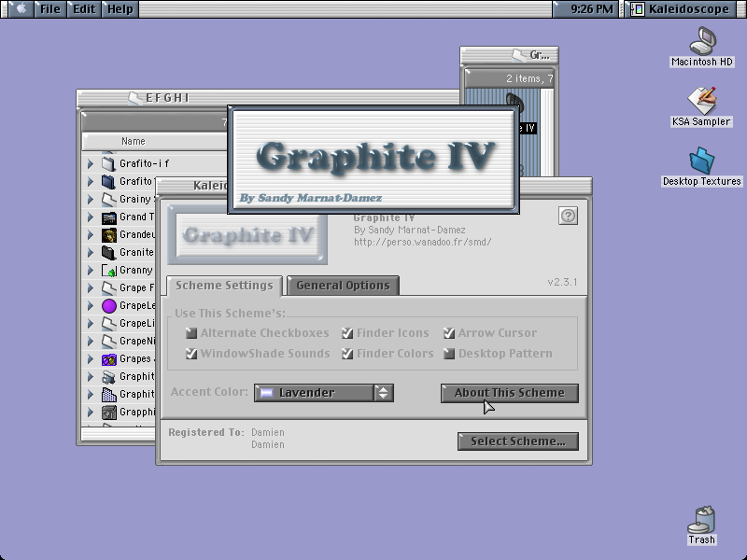Click the Select Scheme... button
The height and width of the screenshot is (560, 747).
click(518, 441)
